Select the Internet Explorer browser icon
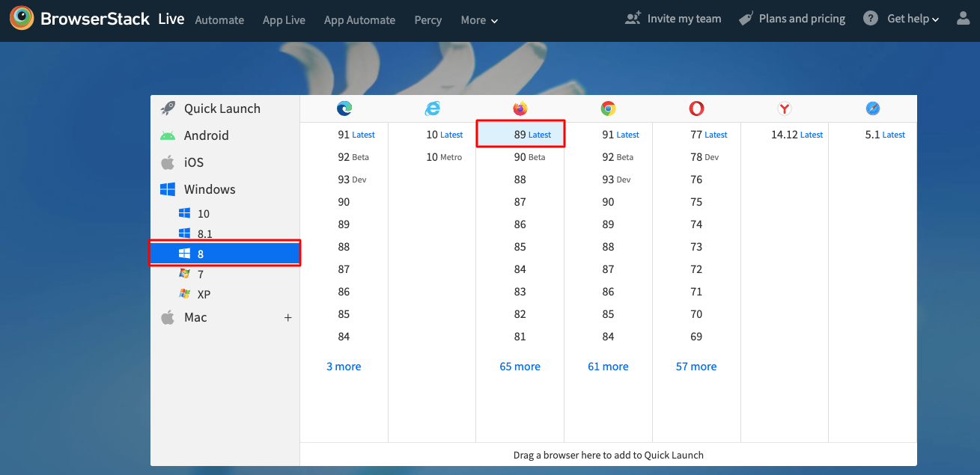The height and width of the screenshot is (475, 980). (x=432, y=108)
